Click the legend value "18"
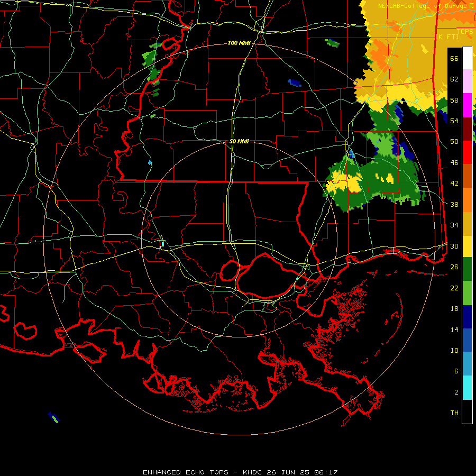 tap(454, 309)
